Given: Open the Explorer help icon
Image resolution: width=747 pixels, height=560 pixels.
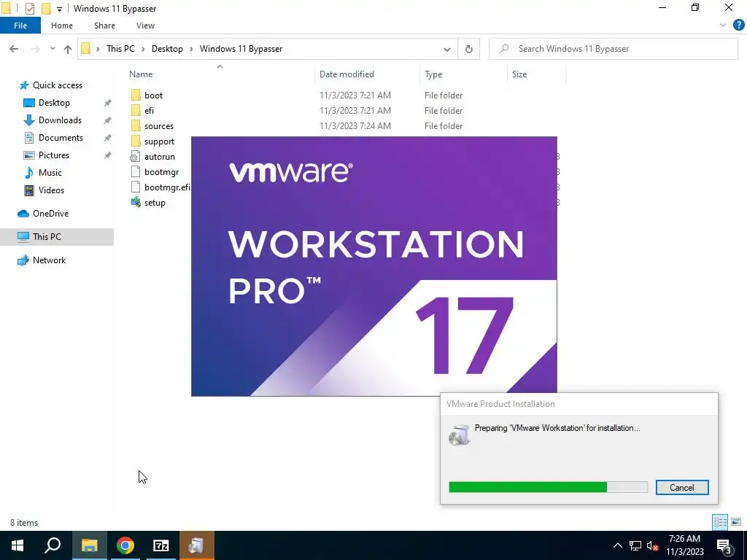Looking at the screenshot, I should (x=738, y=26).
